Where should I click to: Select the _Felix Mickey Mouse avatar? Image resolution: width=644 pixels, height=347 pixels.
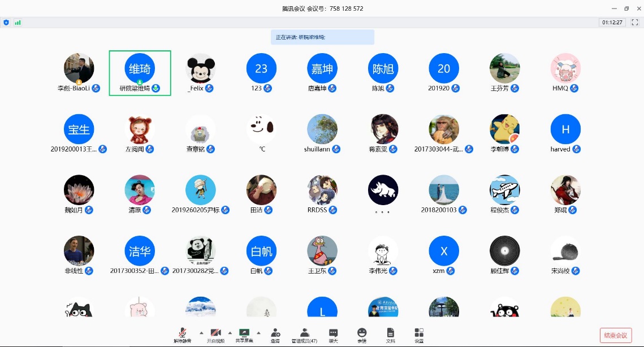[201, 68]
